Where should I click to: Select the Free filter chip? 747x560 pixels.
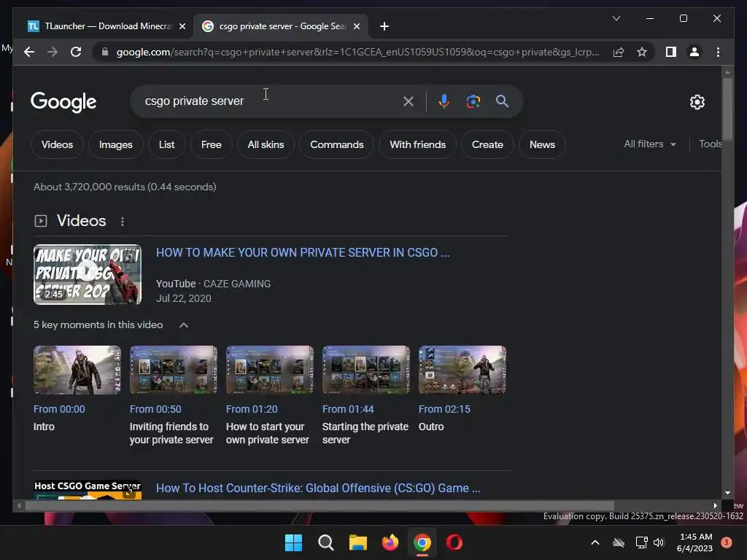click(212, 144)
